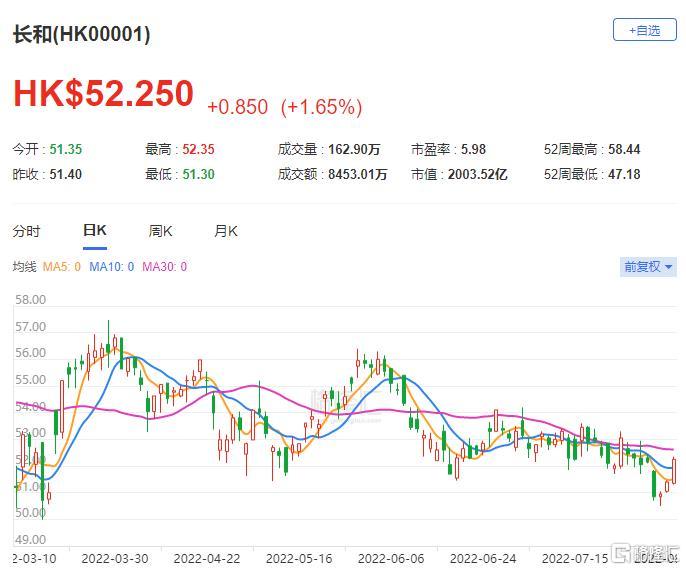
Task: Switch to 月K monthly chart tab
Action: click(x=226, y=231)
